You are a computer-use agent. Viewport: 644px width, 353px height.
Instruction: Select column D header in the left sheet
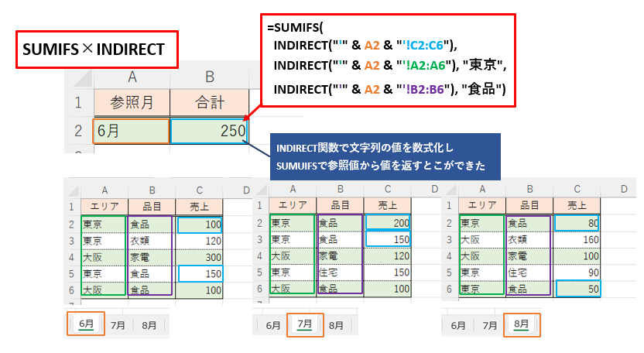point(246,190)
